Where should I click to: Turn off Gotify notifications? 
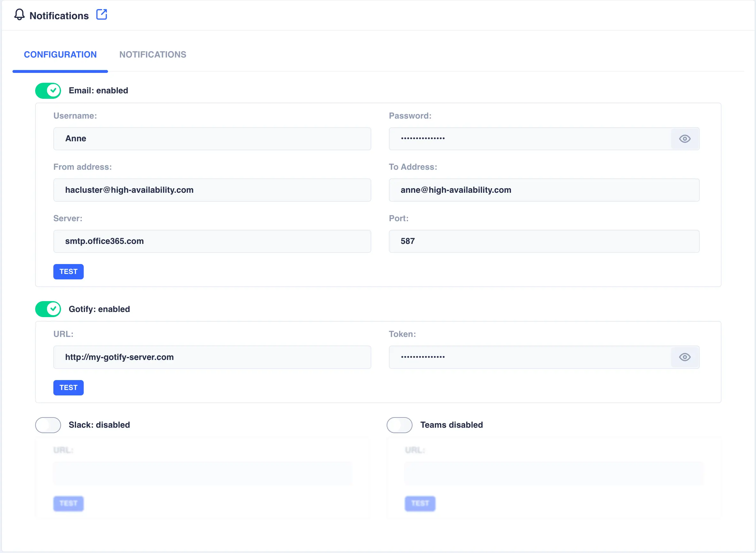point(48,309)
